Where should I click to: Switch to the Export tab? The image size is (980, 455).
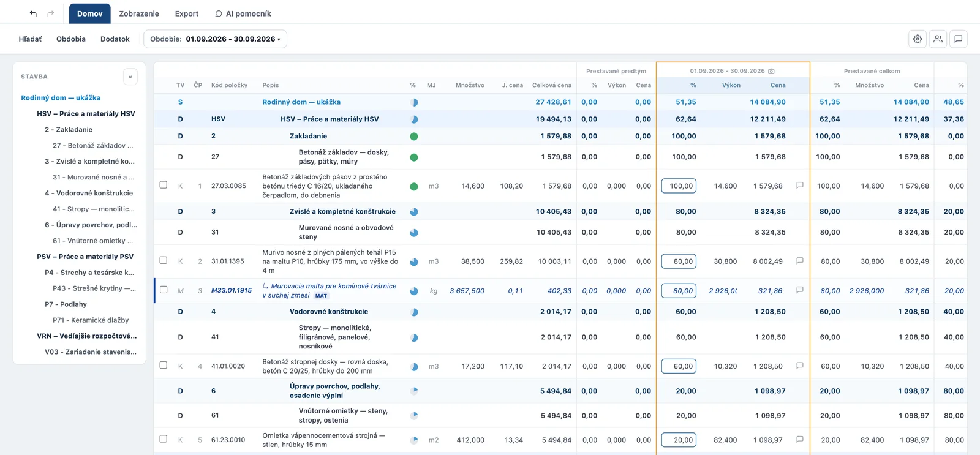point(187,13)
